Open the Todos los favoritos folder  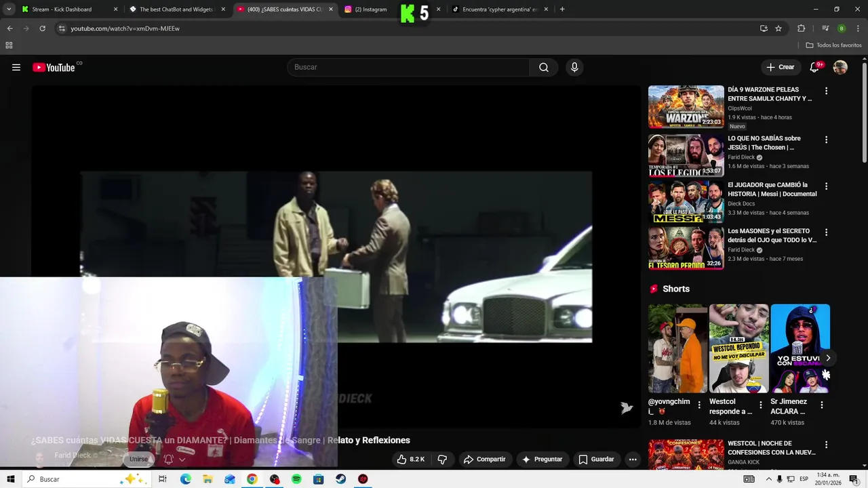click(x=834, y=45)
